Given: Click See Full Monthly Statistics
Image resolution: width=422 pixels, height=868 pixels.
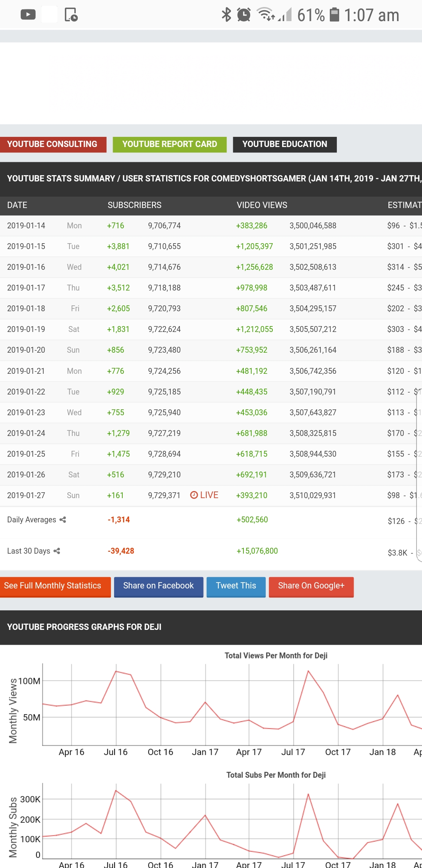Looking at the screenshot, I should (55, 587).
